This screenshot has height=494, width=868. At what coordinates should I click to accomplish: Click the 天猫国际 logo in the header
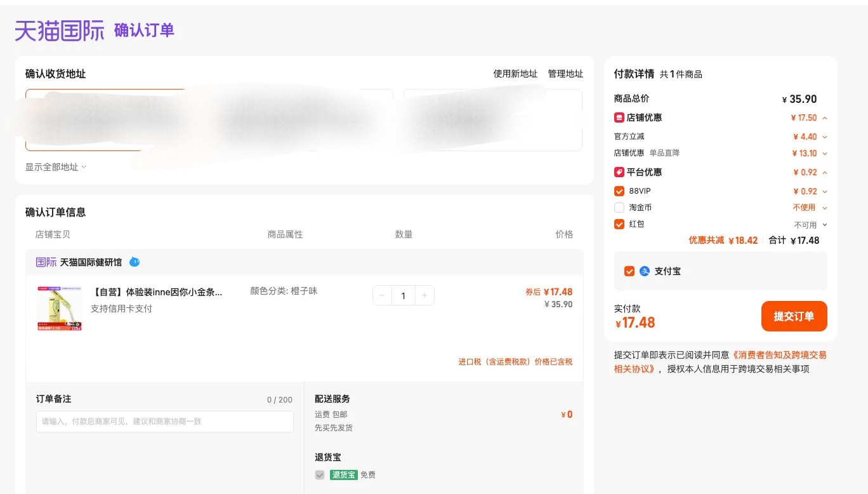(x=60, y=30)
